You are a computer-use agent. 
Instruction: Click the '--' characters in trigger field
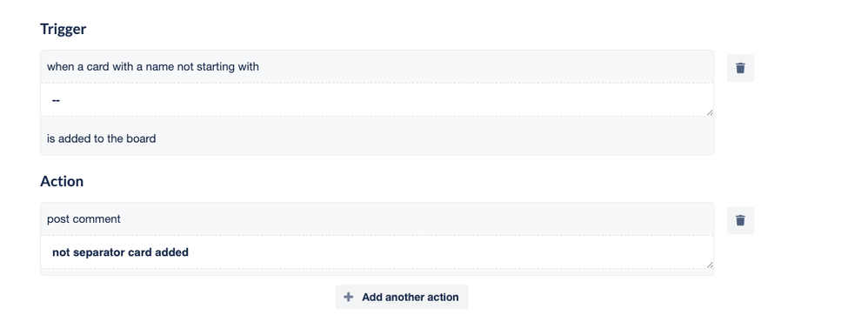click(56, 100)
